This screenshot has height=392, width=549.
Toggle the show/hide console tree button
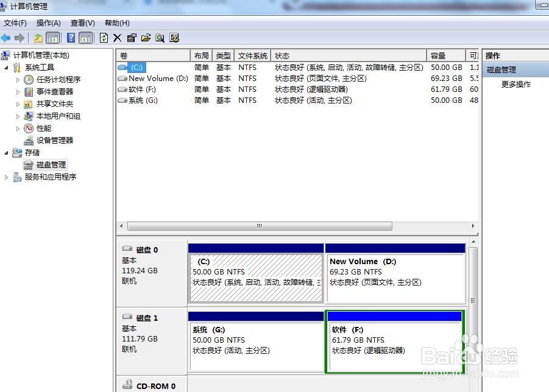pyautogui.click(x=53, y=38)
